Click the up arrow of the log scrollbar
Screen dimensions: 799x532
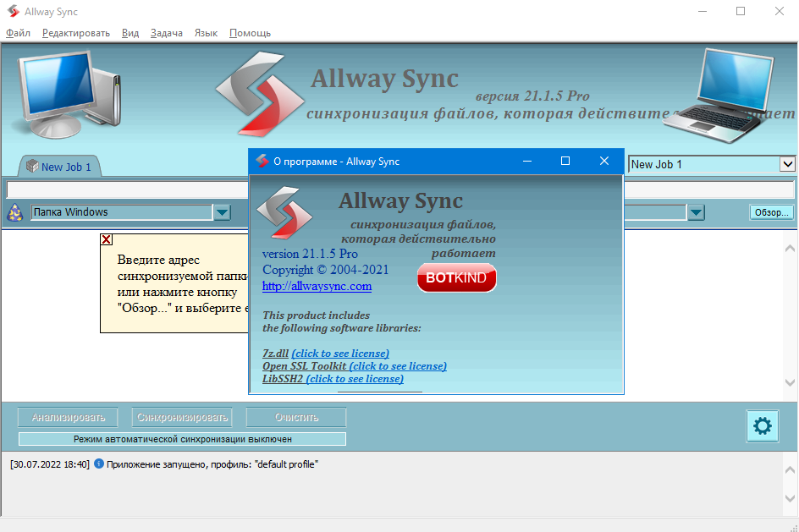point(790,470)
